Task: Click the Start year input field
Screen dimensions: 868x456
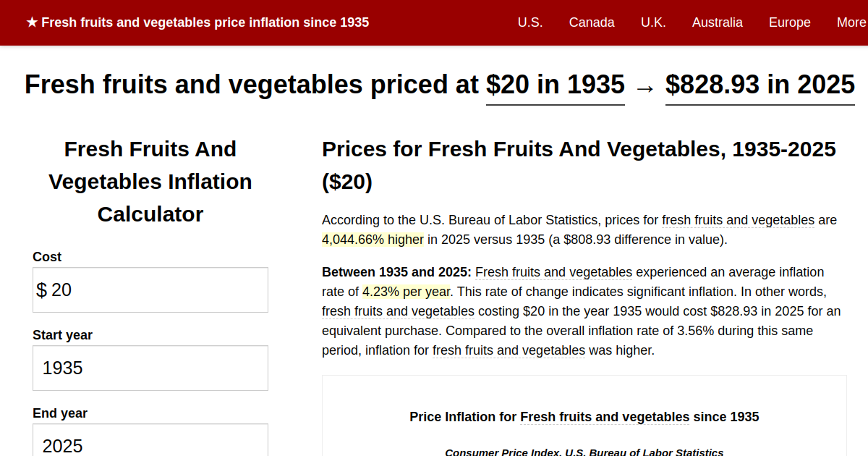Action: point(150,368)
